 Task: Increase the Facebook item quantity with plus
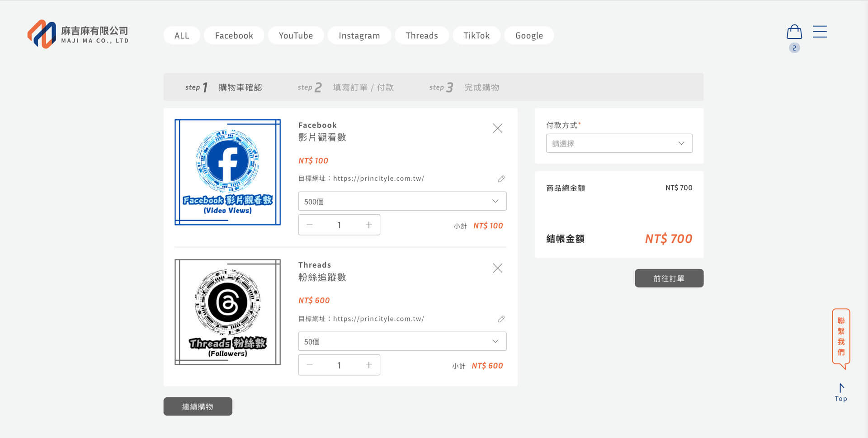point(369,225)
